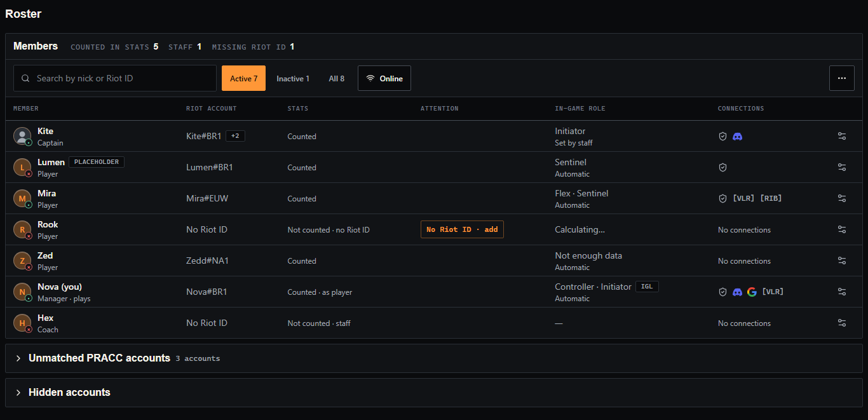The image size is (868, 420).
Task: Click Discord icon in Kite's connections
Action: click(737, 136)
